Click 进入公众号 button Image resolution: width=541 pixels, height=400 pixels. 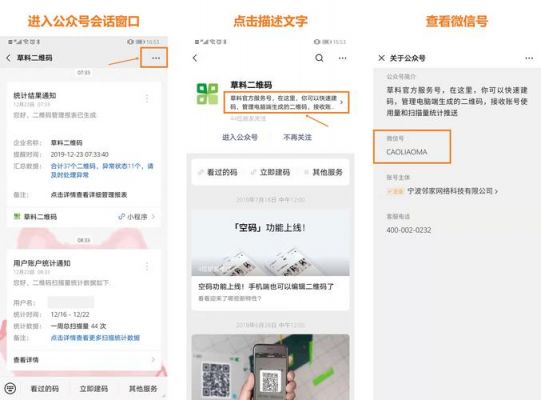coord(240,137)
